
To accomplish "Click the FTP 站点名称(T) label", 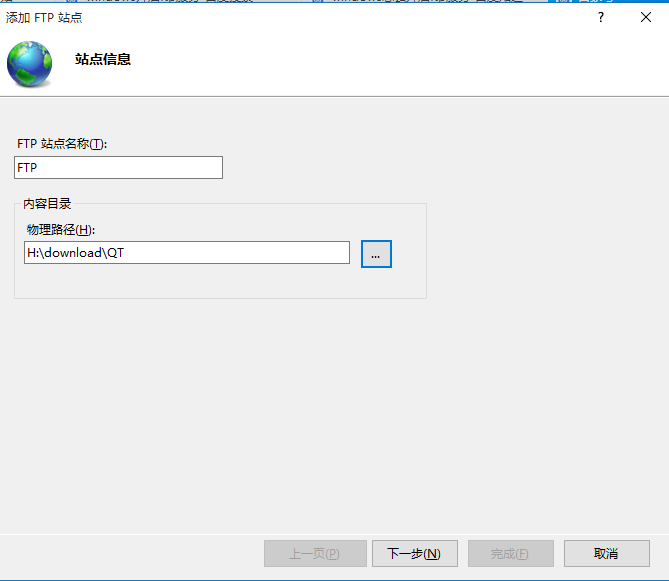I will pyautogui.click(x=62, y=144).
